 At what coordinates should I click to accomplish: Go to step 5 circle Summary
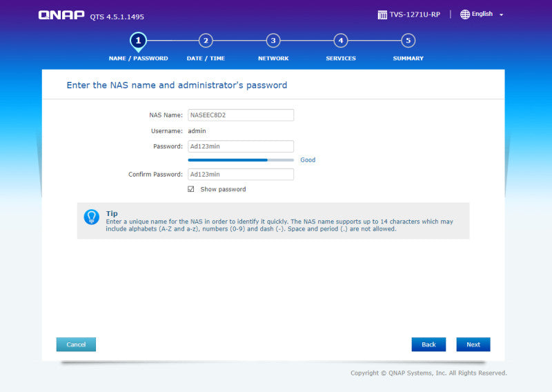coord(408,41)
